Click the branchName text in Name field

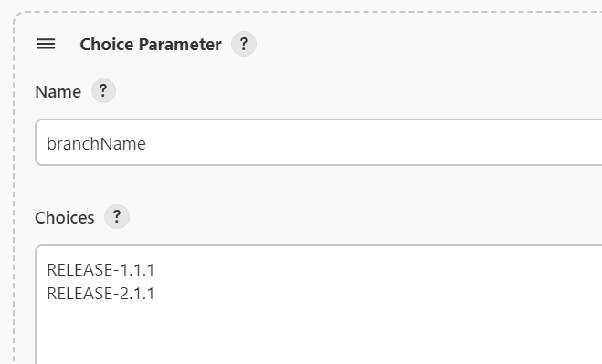click(x=96, y=144)
